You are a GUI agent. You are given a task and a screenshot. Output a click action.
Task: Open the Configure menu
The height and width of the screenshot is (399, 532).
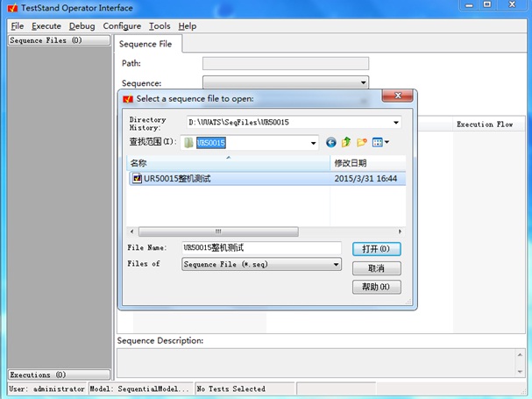122,26
